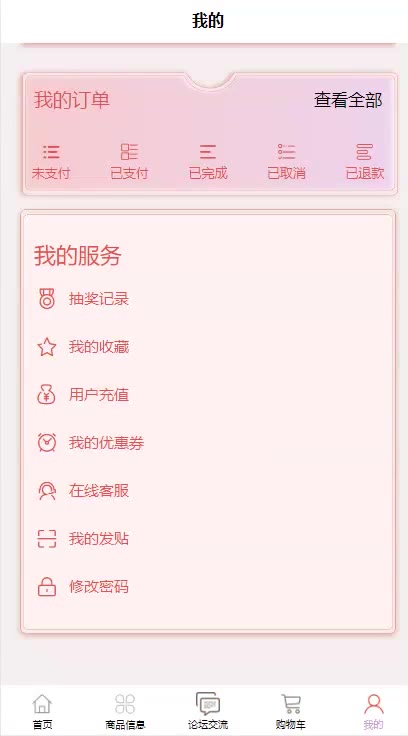Switch to the 首页 home tab
This screenshot has width=408, height=736.
pyautogui.click(x=42, y=712)
